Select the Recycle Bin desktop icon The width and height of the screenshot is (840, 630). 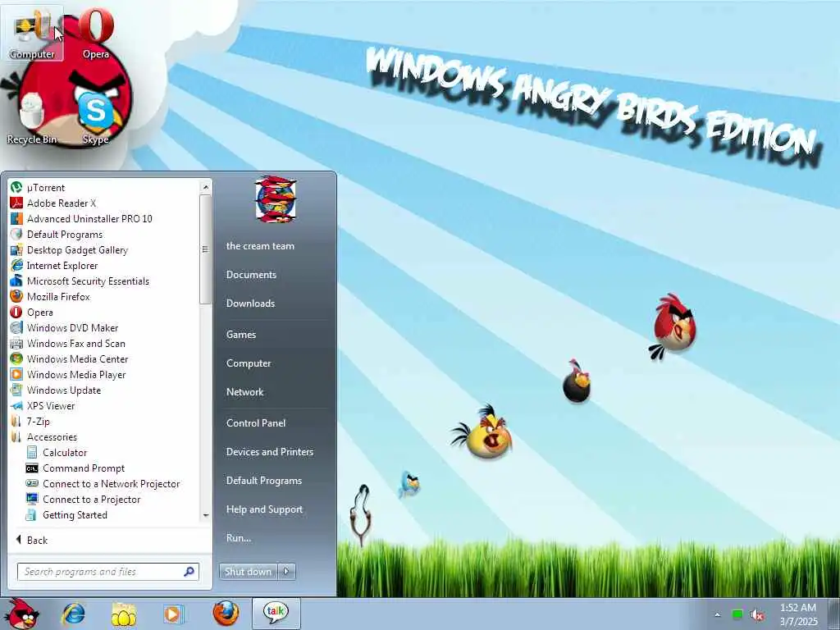click(32, 119)
